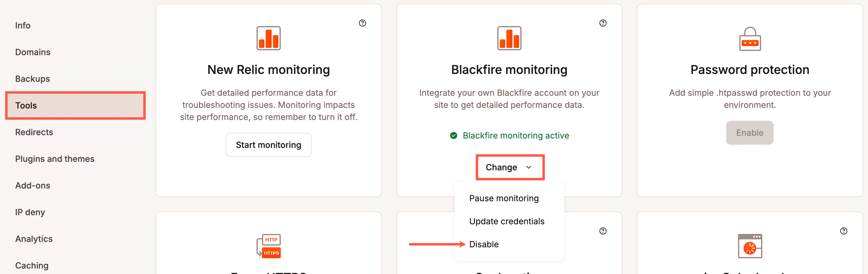The width and height of the screenshot is (868, 274).
Task: Open the Change dropdown
Action: click(509, 167)
